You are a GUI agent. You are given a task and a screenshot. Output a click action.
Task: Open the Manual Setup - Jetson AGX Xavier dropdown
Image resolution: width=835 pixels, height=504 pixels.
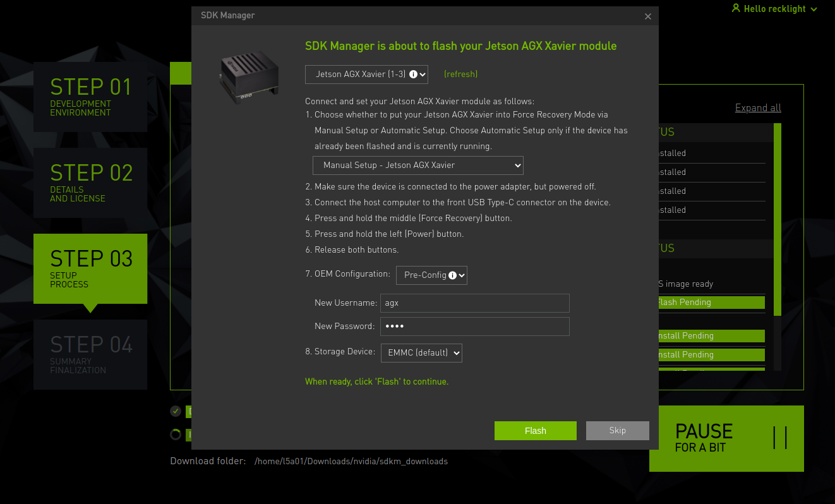tap(417, 165)
